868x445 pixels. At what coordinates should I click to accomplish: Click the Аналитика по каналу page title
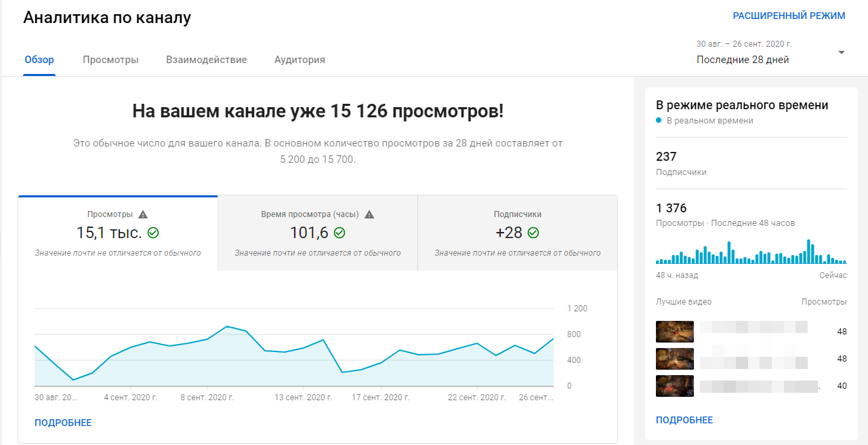(x=107, y=18)
